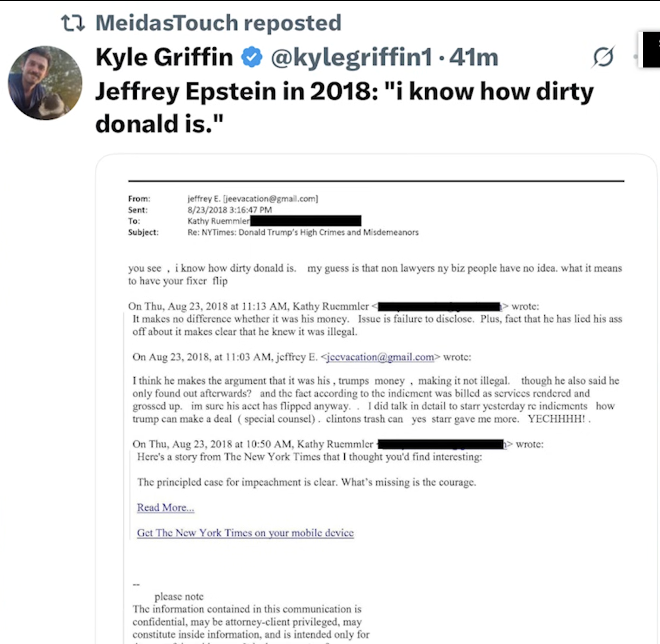
Task: Click the Kyle Griffin display name
Action: (x=164, y=57)
